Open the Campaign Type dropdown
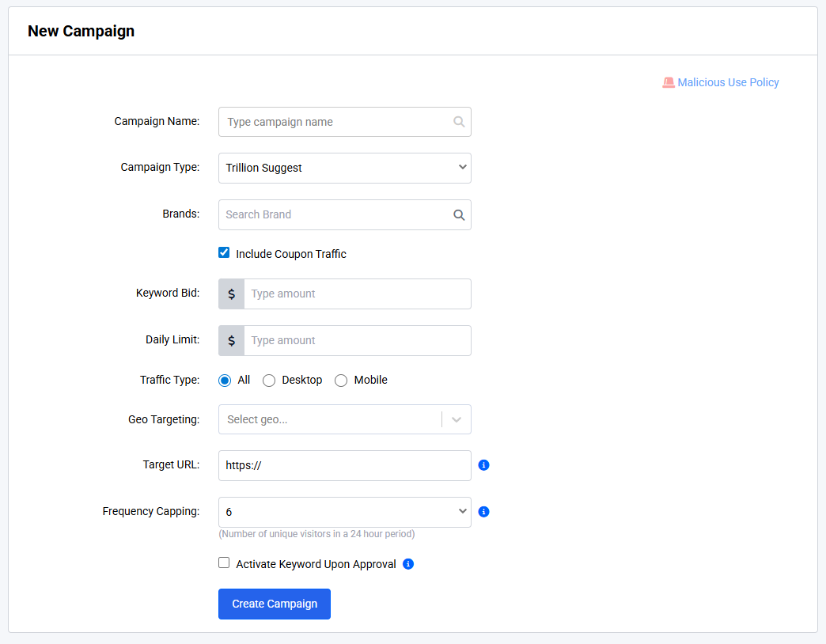The width and height of the screenshot is (826, 644). 344,168
